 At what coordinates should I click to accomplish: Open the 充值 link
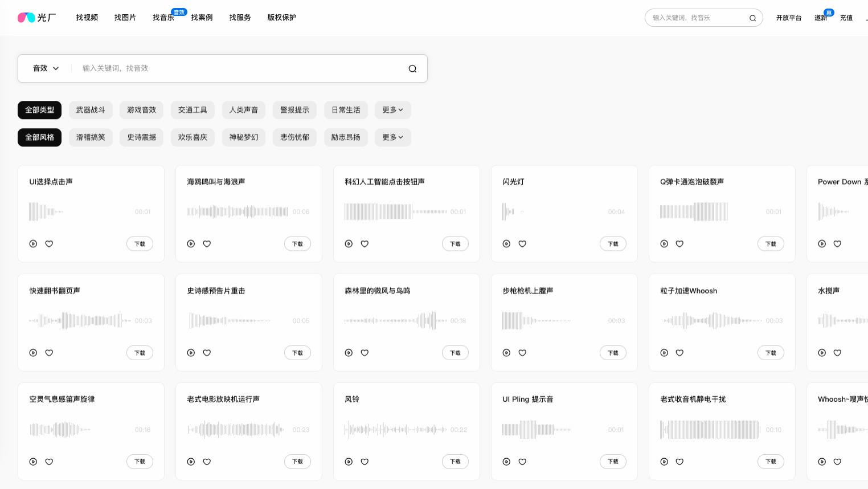coord(846,18)
